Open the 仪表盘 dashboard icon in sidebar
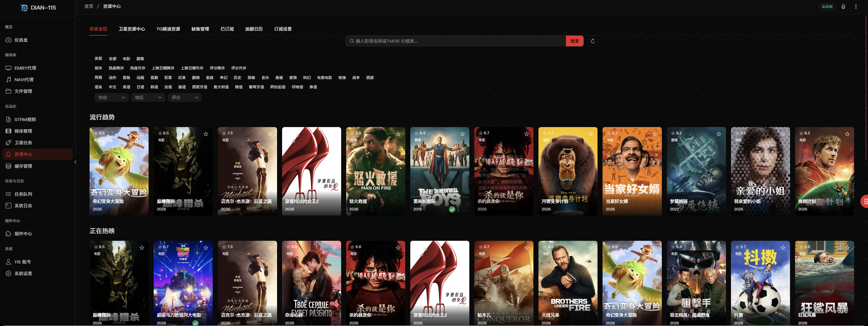The image size is (868, 326). [x=8, y=40]
